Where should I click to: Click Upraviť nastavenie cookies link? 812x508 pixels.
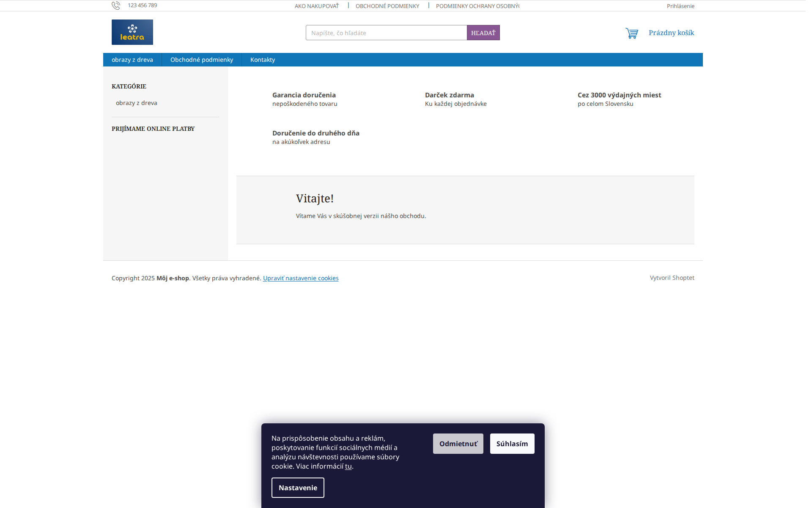click(300, 278)
